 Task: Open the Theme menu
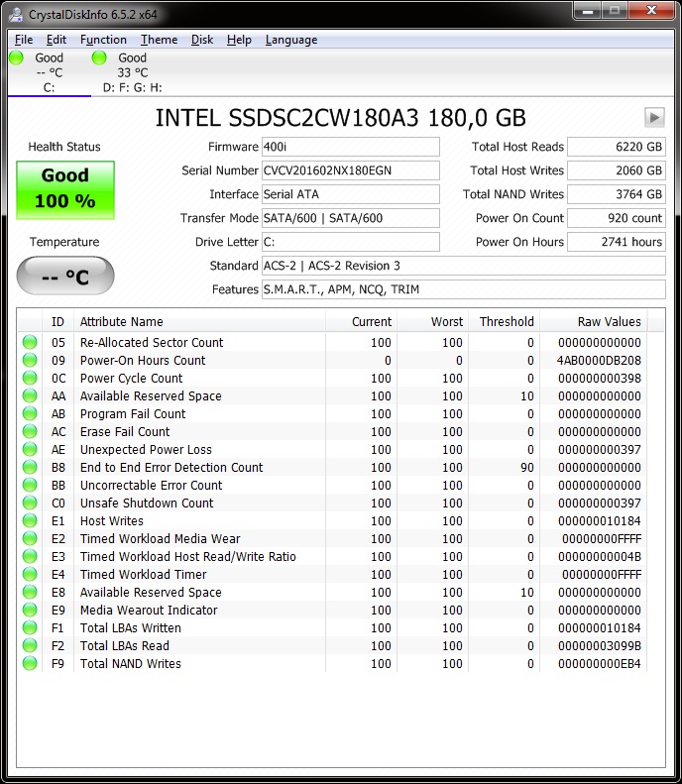(159, 40)
